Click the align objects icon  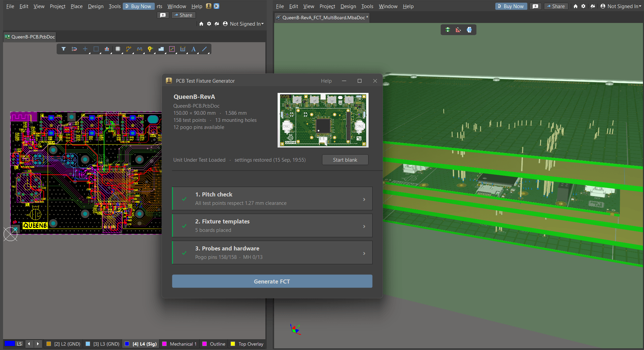coord(107,49)
